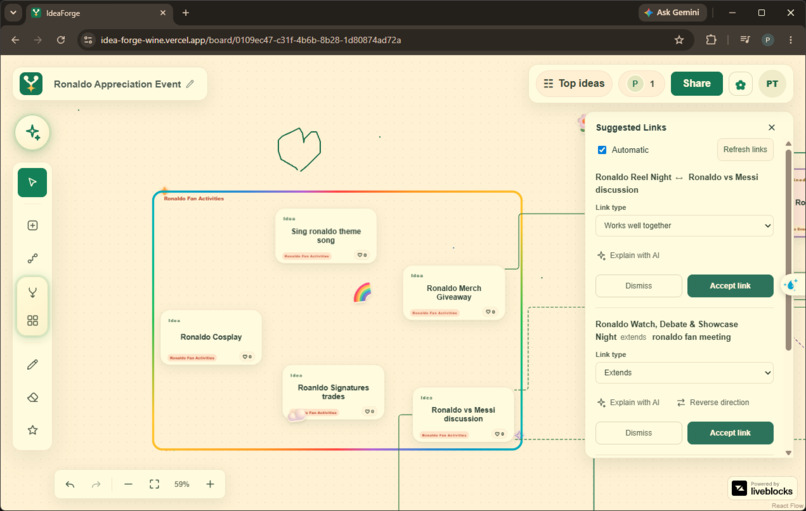Like the Ronaldo vs Messi discussion card
Viewport: 806px width, 511px height.
[499, 434]
